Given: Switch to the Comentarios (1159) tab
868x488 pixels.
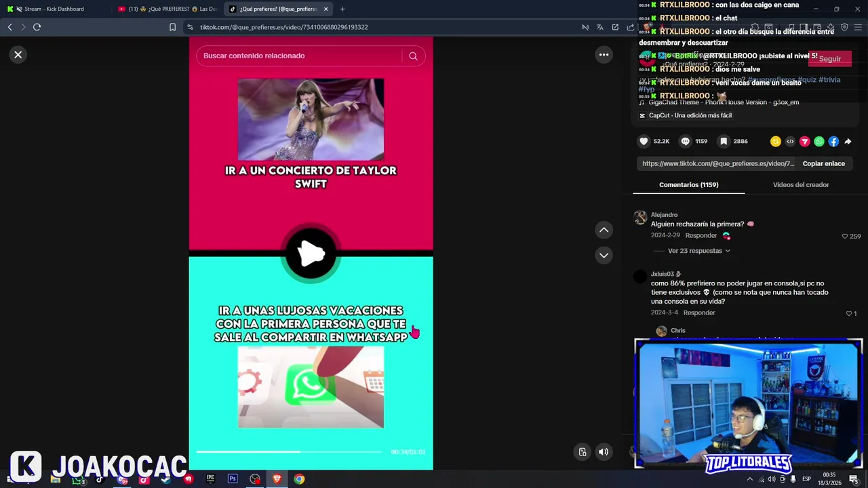Looking at the screenshot, I should tap(688, 184).
